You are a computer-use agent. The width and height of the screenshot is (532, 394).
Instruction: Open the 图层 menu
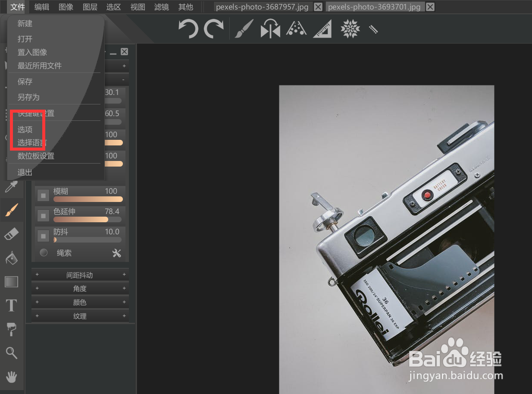pyautogui.click(x=90, y=7)
